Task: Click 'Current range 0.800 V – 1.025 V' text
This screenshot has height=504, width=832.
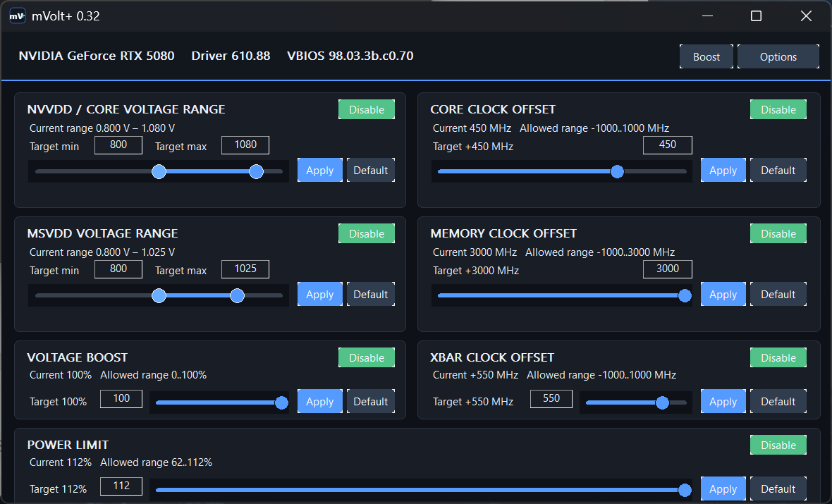Action: tap(102, 252)
